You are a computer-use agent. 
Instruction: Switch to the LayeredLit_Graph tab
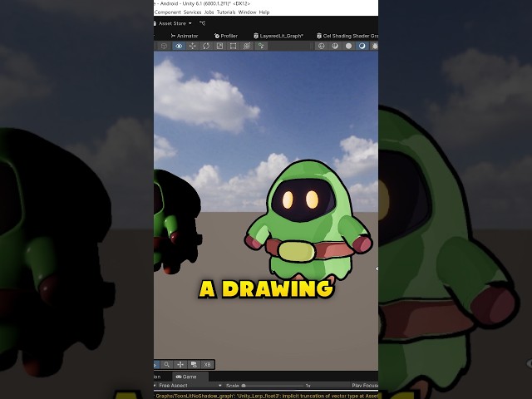(278, 36)
